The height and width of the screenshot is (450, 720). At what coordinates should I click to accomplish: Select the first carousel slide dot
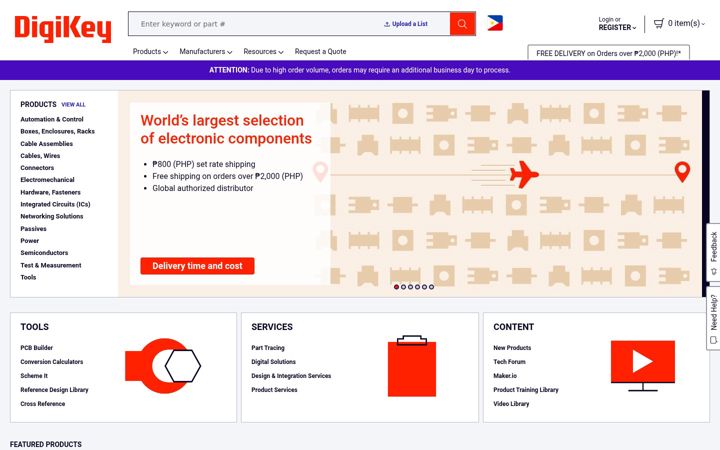point(396,287)
